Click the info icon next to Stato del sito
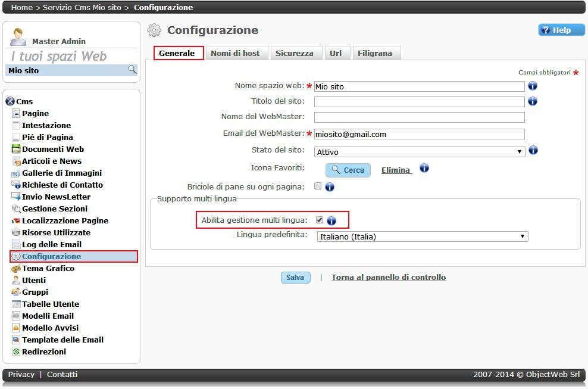The width and height of the screenshot is (588, 389). coord(533,150)
